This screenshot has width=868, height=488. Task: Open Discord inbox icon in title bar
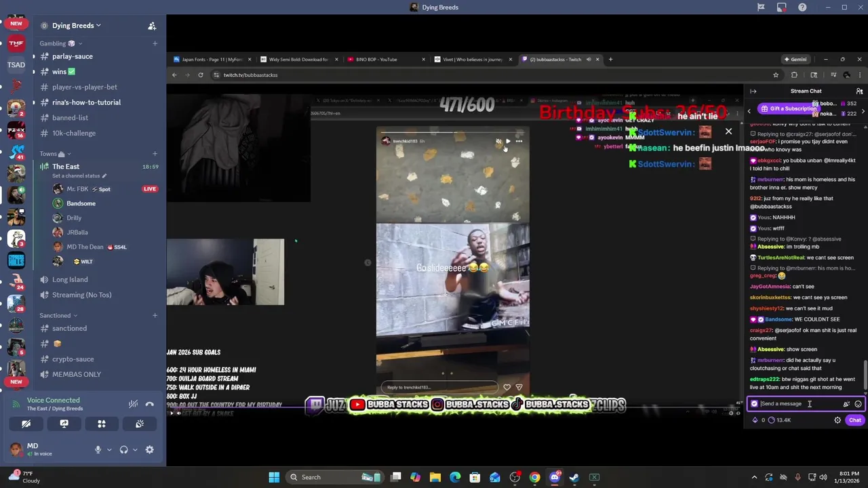pyautogui.click(x=782, y=7)
